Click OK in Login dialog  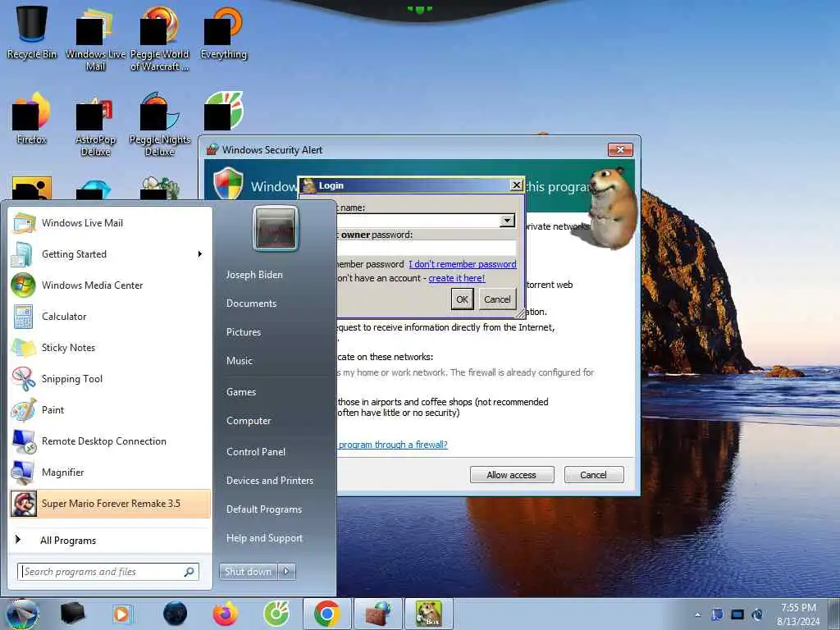click(x=463, y=299)
